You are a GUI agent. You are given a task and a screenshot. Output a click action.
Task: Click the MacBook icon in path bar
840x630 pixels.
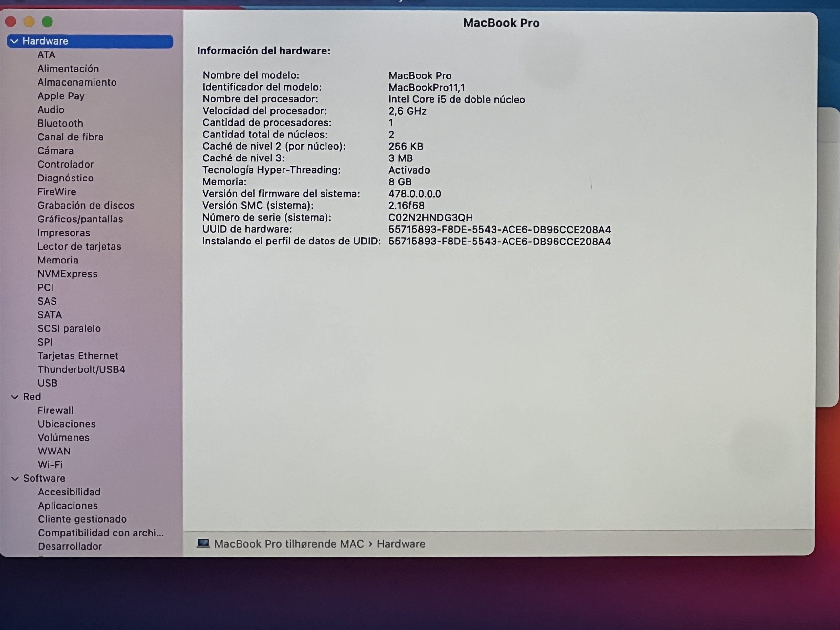203,543
